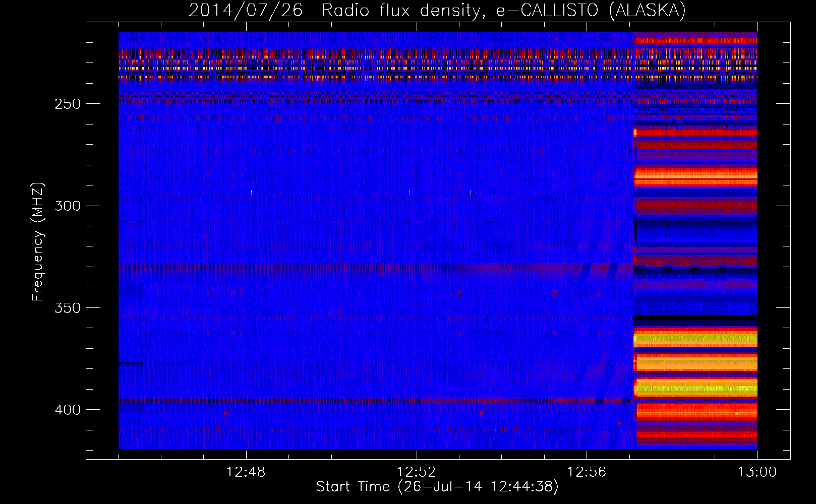Click the 12:56 time tick label
The image size is (816, 504).
[587, 472]
